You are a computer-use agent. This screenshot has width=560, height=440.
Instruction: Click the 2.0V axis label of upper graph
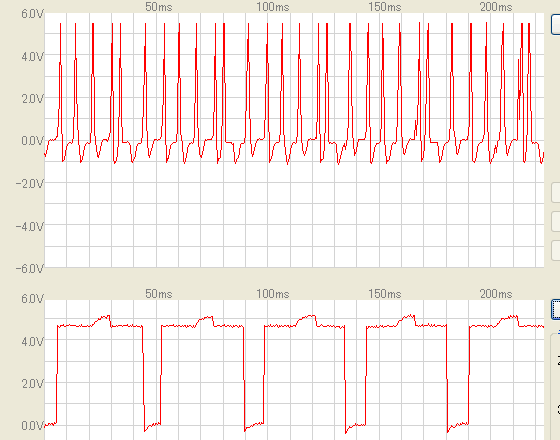coord(32,99)
